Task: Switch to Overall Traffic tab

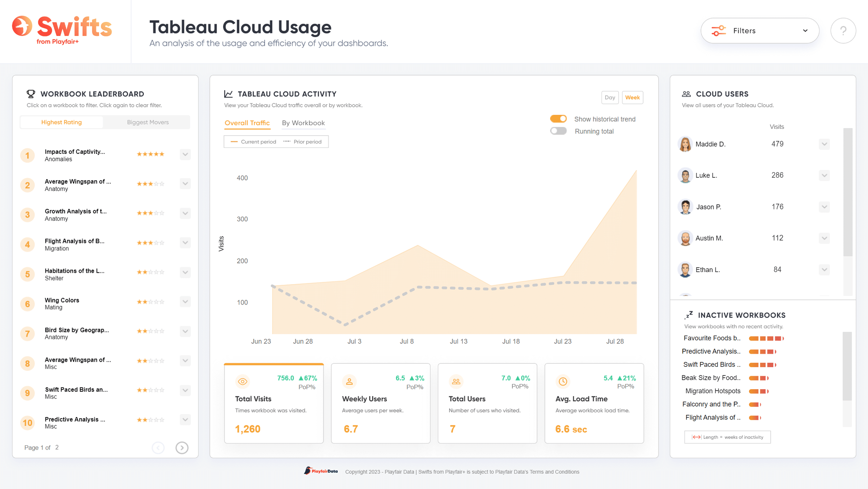Action: tap(247, 123)
